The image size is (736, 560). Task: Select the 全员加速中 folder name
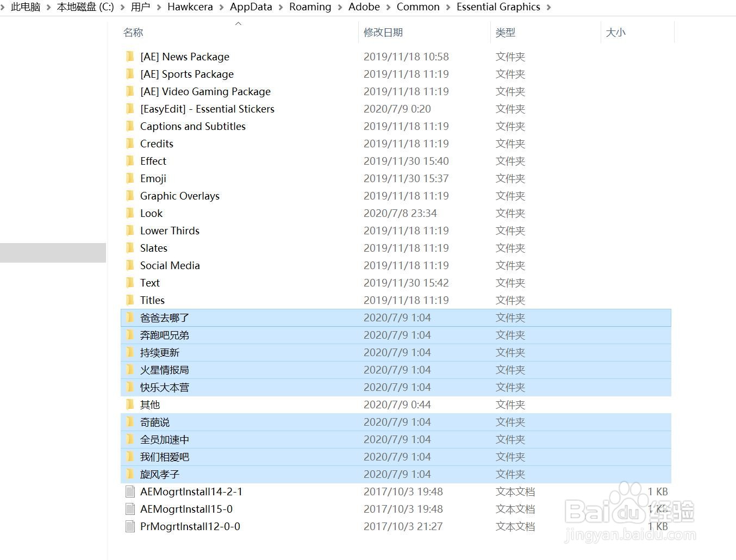pos(165,439)
